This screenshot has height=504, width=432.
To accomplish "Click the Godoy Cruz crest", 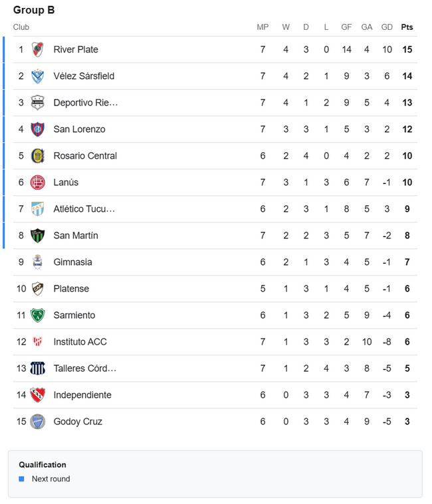I will [x=38, y=422].
